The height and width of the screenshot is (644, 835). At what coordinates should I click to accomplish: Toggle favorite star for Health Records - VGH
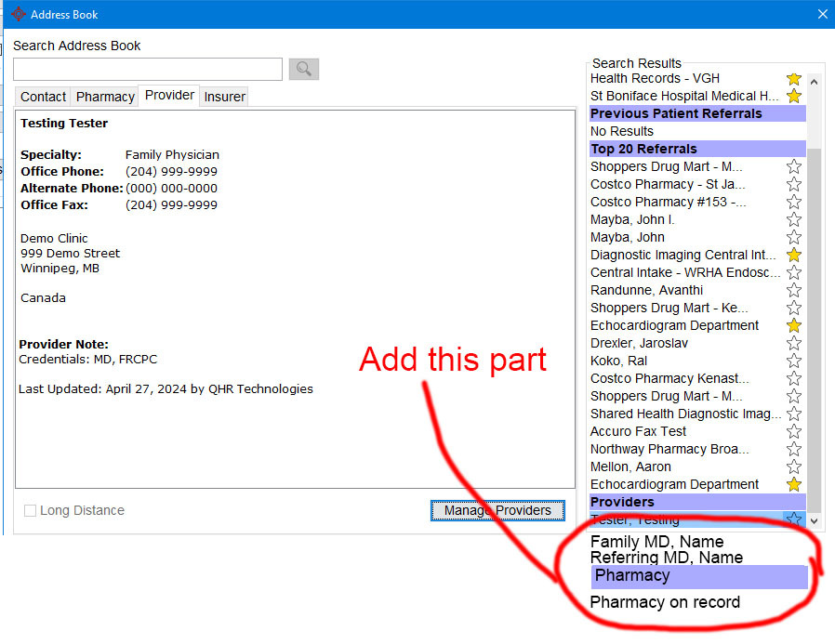(x=793, y=79)
